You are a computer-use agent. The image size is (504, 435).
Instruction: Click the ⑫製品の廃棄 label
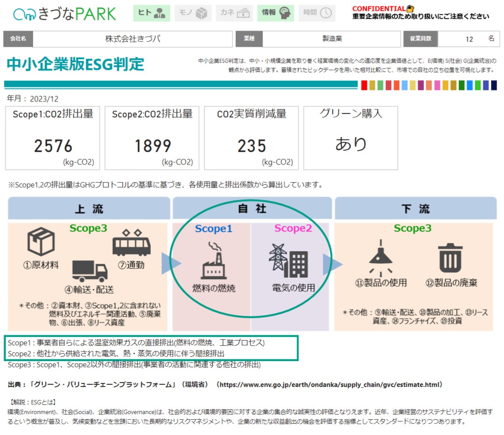451,283
